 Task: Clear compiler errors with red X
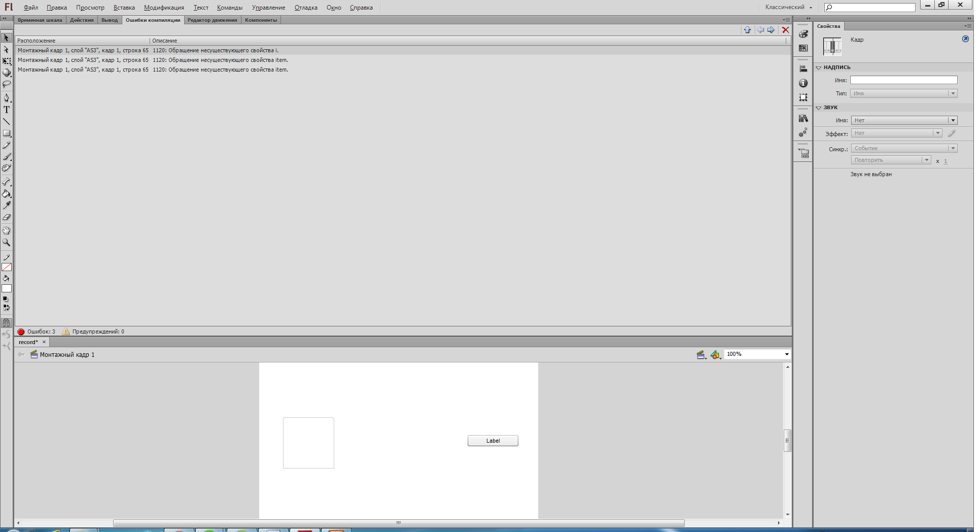click(785, 30)
